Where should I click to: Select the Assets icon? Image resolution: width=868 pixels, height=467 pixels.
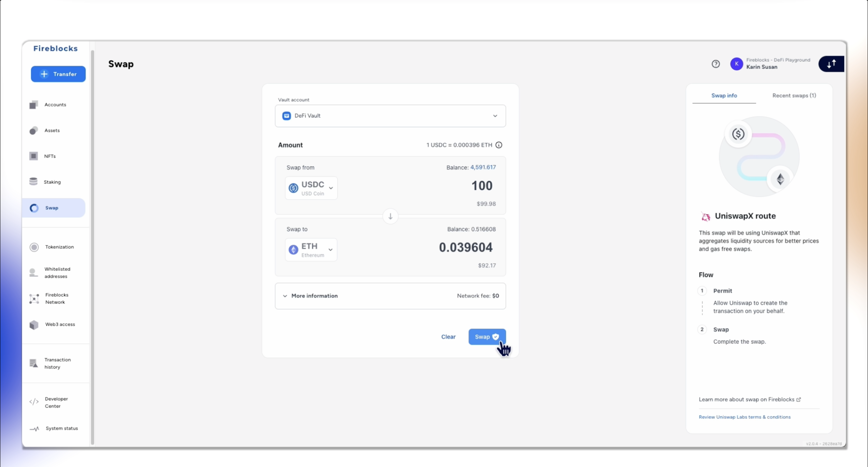coord(52,130)
